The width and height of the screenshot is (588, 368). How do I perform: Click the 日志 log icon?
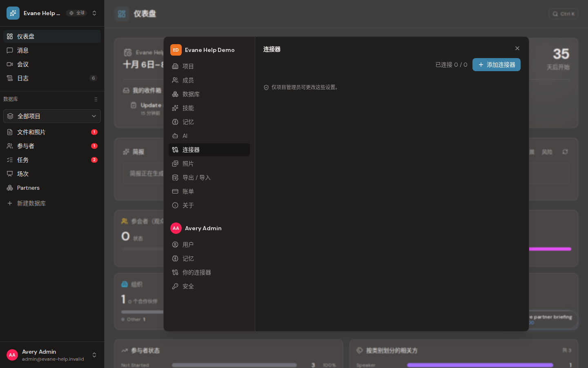pos(10,78)
